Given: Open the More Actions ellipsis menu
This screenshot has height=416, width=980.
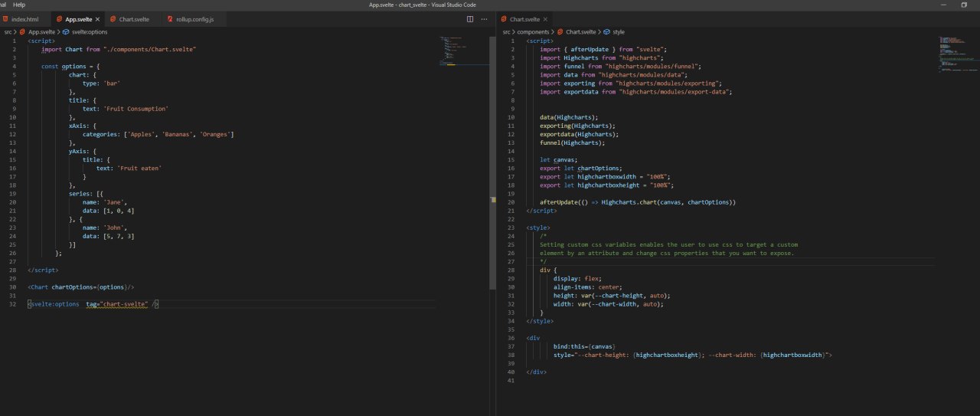Looking at the screenshot, I should click(x=484, y=18).
